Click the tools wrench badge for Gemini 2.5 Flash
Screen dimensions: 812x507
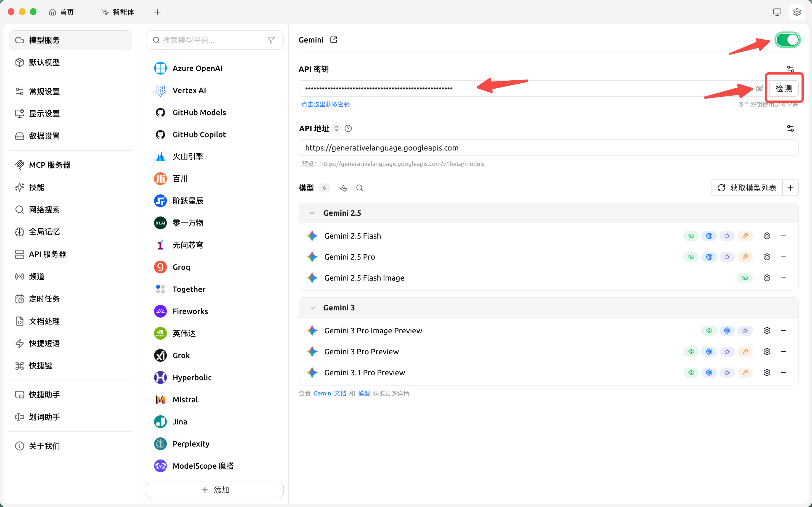pos(745,236)
